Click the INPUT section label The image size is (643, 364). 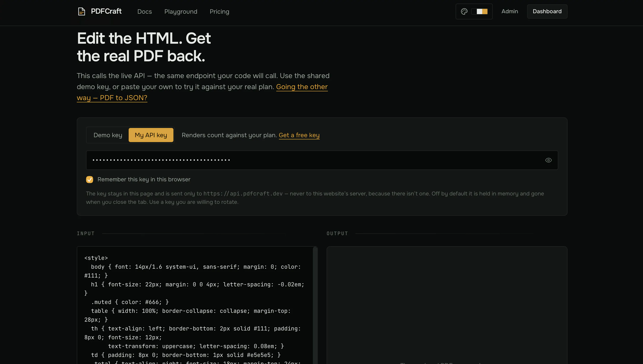[86, 233]
